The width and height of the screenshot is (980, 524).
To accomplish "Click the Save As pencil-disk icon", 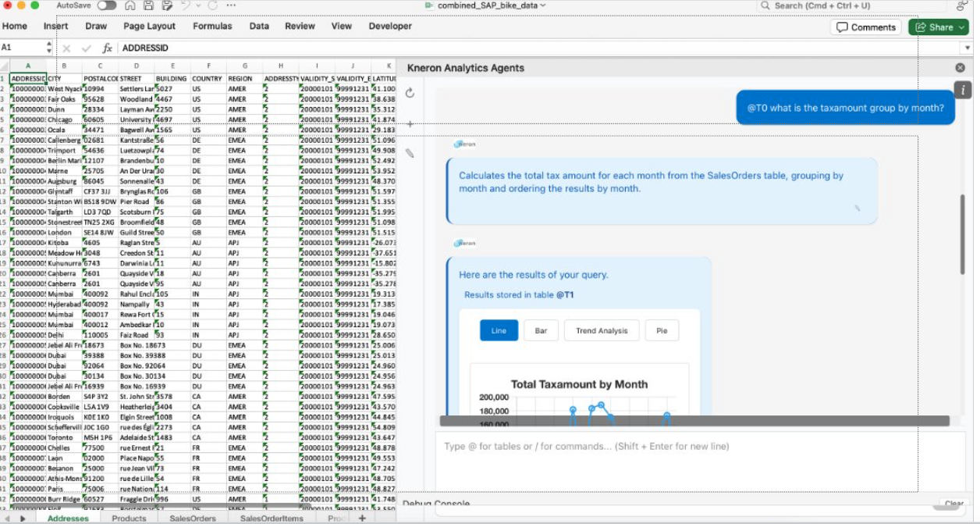I will tap(167, 5).
